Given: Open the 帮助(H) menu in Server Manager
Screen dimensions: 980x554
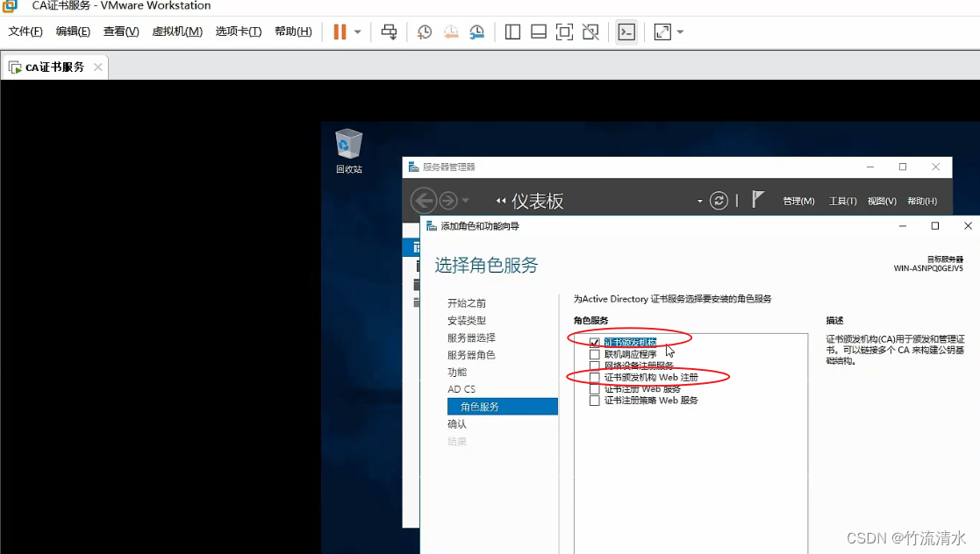Looking at the screenshot, I should pos(922,201).
